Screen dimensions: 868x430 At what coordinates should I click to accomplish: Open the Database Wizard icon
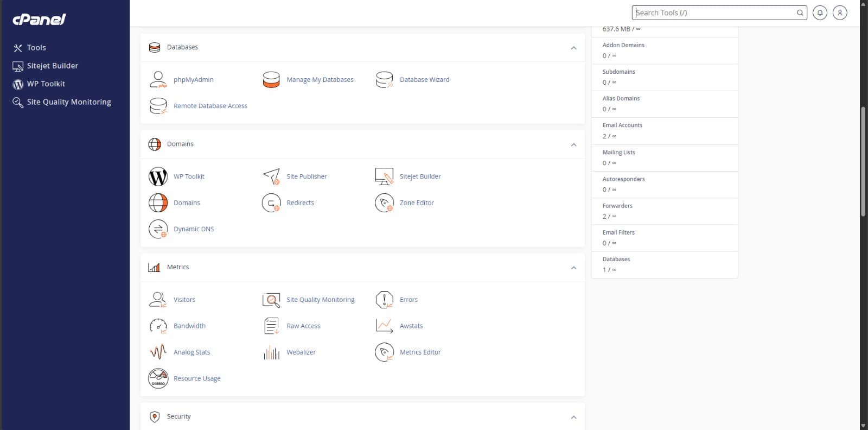(384, 80)
